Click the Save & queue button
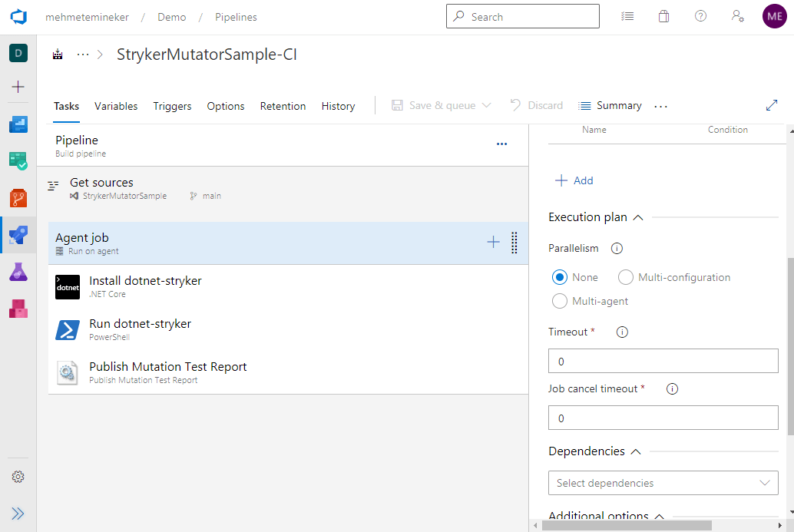Viewport: 794px width, 532px height. (433, 105)
